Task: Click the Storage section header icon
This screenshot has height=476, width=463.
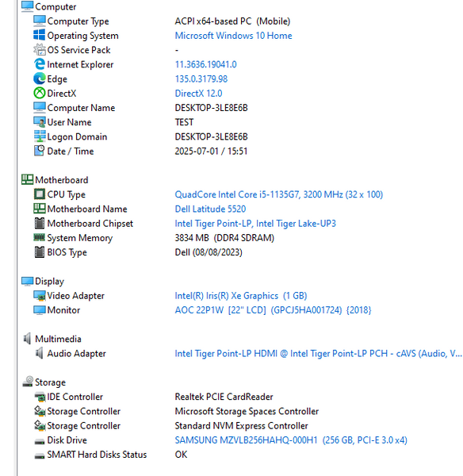Action: click(x=28, y=382)
